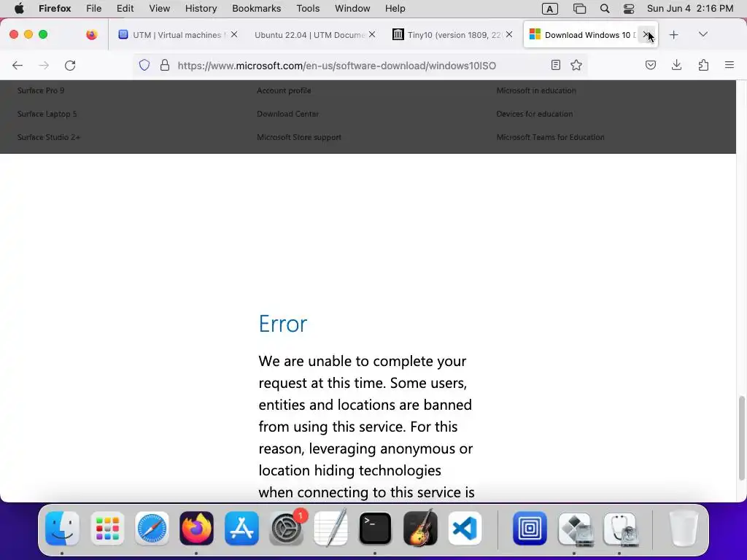Open the View menu
This screenshot has width=747, height=560.
(159, 9)
